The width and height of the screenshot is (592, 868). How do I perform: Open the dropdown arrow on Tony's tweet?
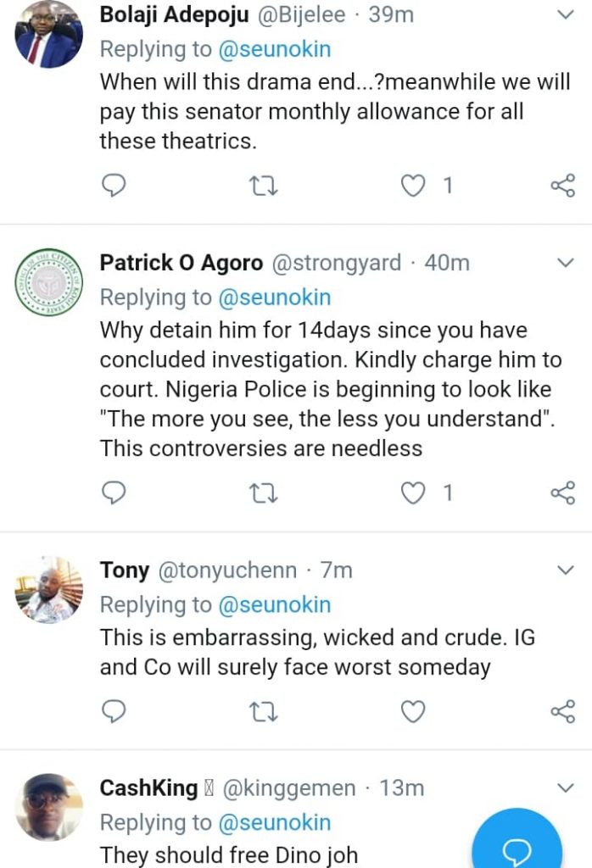pos(565,570)
